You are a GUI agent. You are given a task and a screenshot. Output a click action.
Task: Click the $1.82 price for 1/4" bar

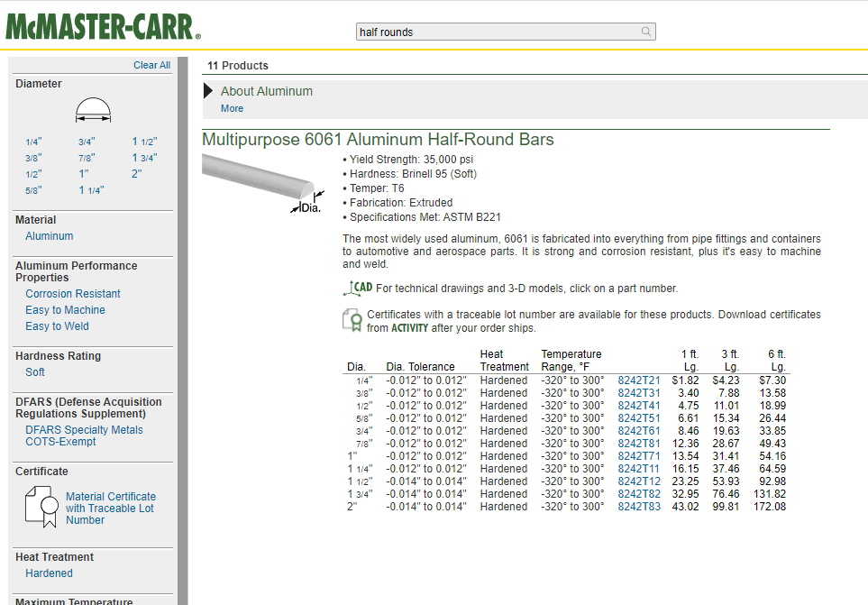(685, 380)
